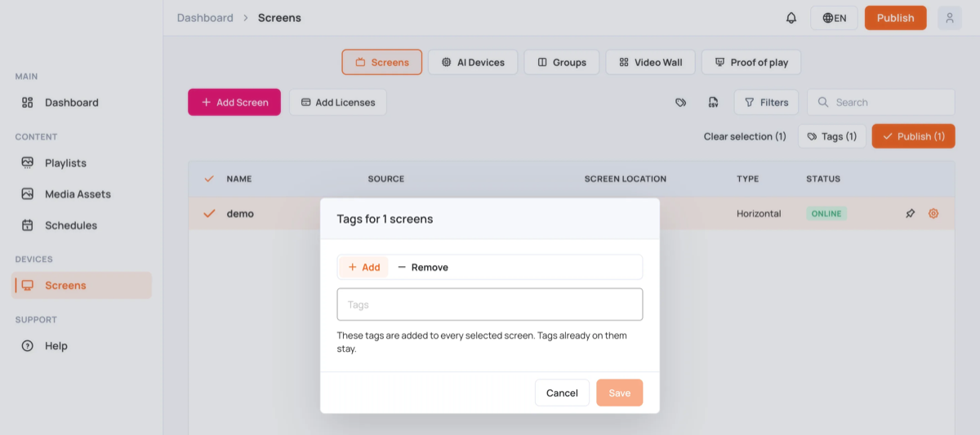
Task: Click the SOURCE column header
Action: pyautogui.click(x=386, y=179)
